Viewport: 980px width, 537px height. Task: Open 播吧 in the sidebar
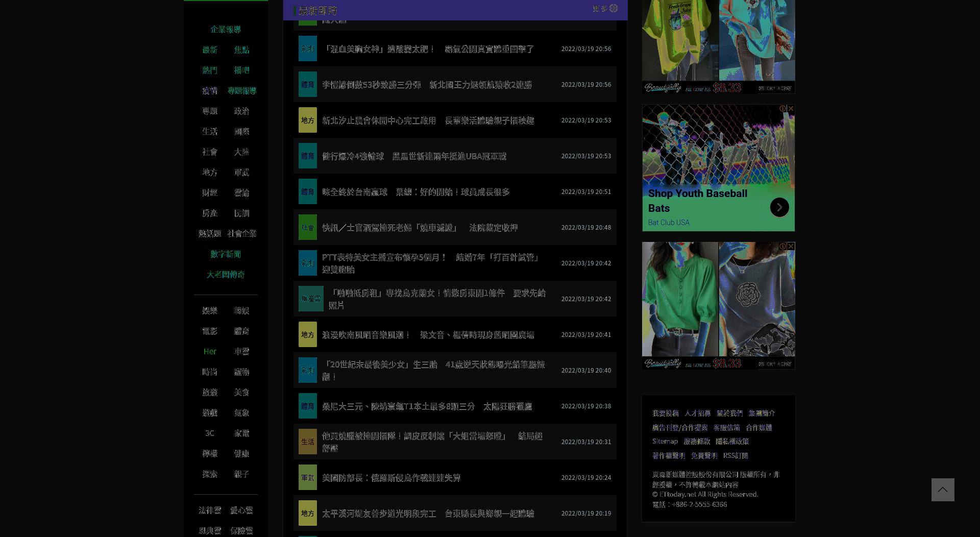(x=241, y=70)
